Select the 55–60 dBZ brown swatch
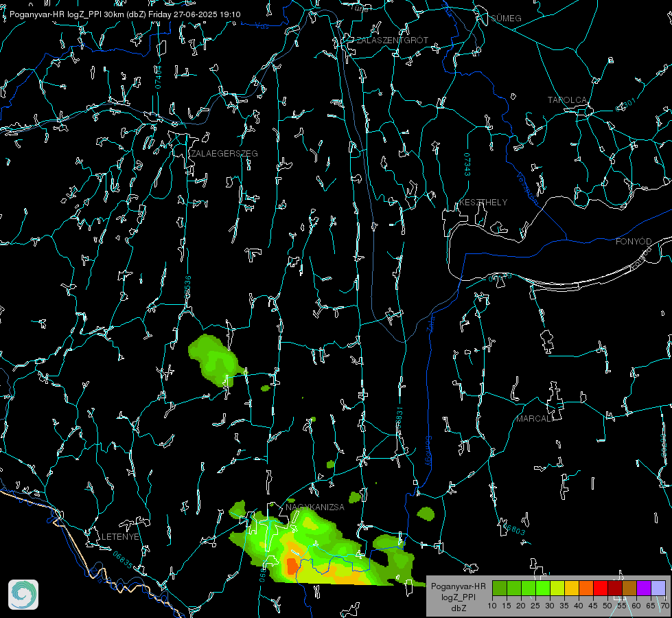The height and width of the screenshot is (618, 672). (x=629, y=588)
